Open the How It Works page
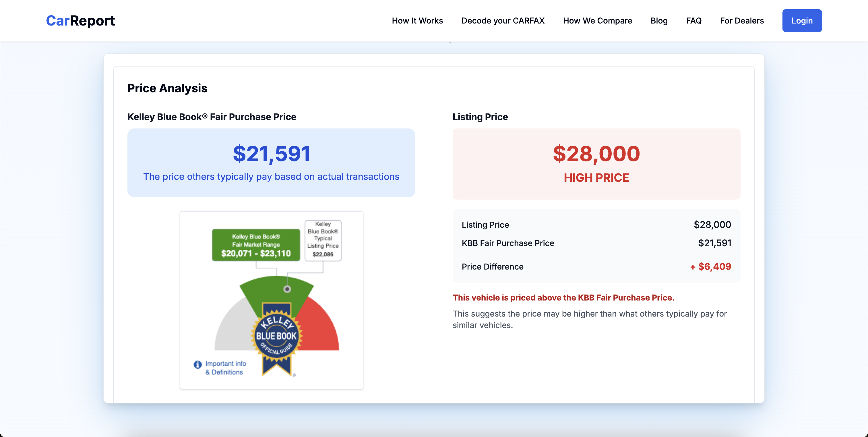The image size is (868, 437). (x=417, y=21)
